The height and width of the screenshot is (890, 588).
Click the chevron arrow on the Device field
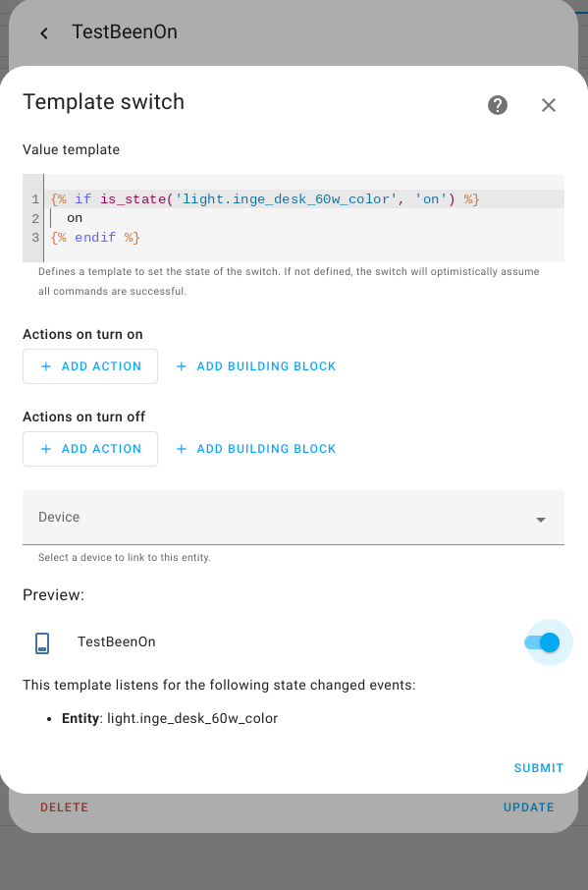coord(541,520)
